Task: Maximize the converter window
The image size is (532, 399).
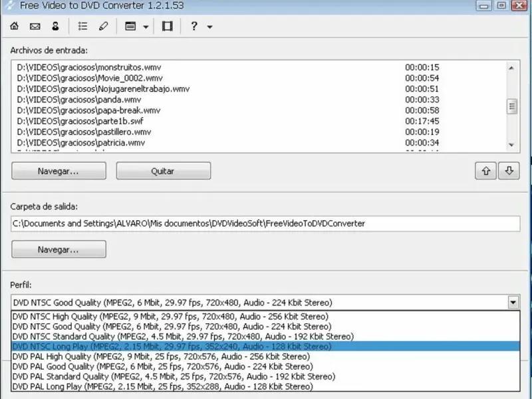Action: point(502,5)
